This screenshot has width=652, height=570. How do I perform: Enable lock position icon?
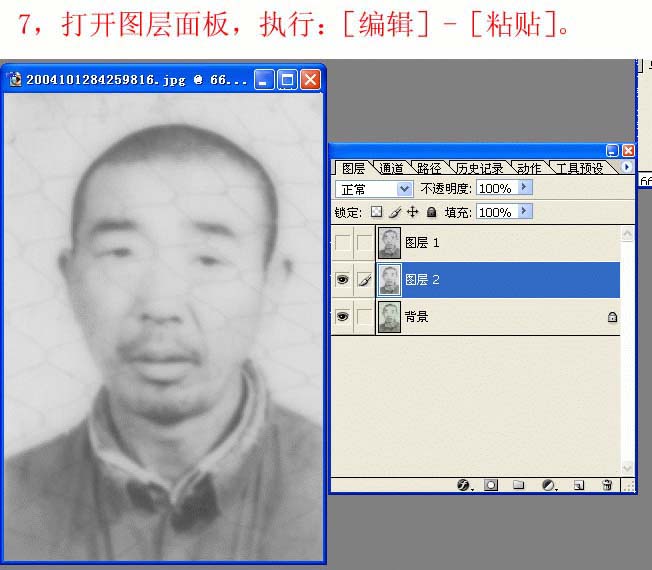pos(412,212)
